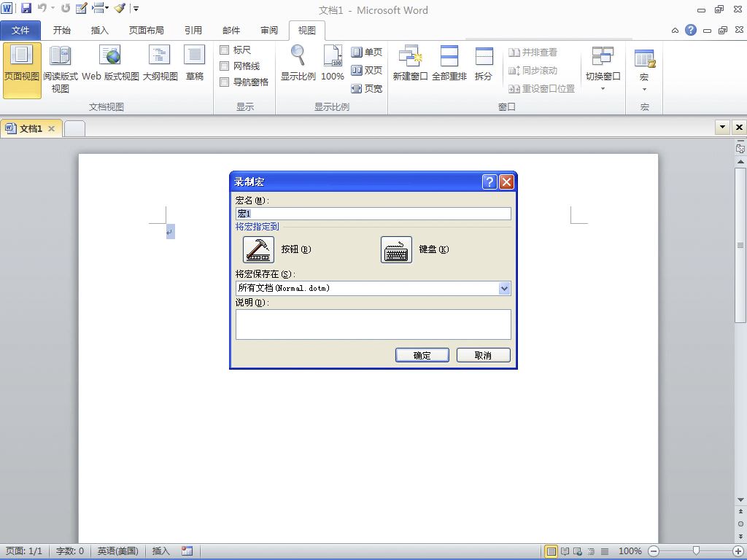Choose single page (单页) zoom
Viewport: 747px width, 560px height.
[x=366, y=52]
